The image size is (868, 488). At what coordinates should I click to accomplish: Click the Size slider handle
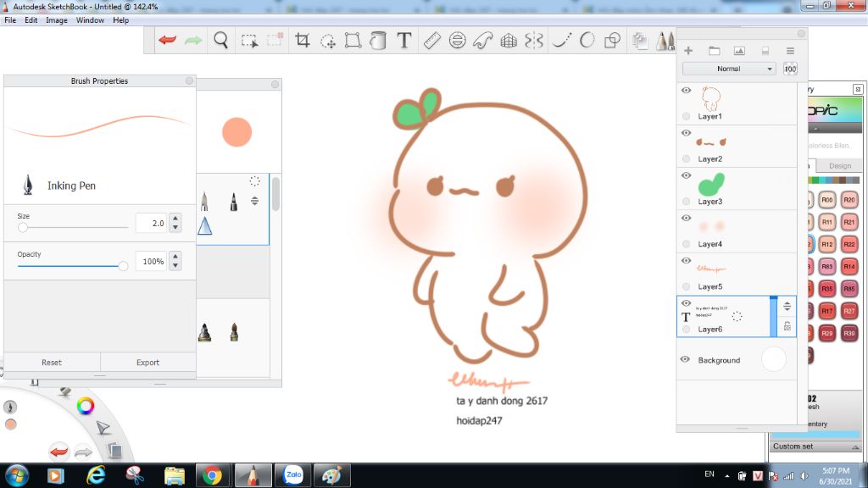click(23, 227)
